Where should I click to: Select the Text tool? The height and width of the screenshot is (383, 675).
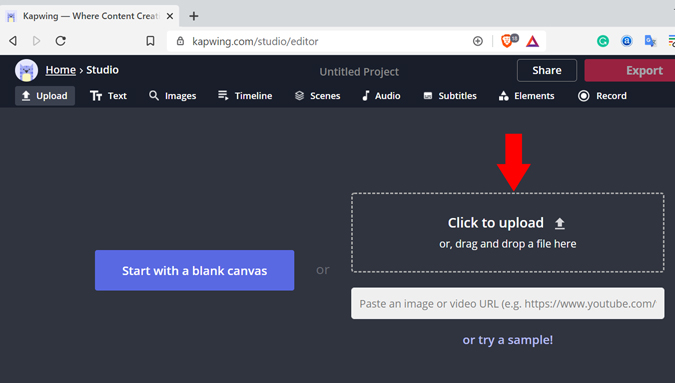click(x=108, y=96)
